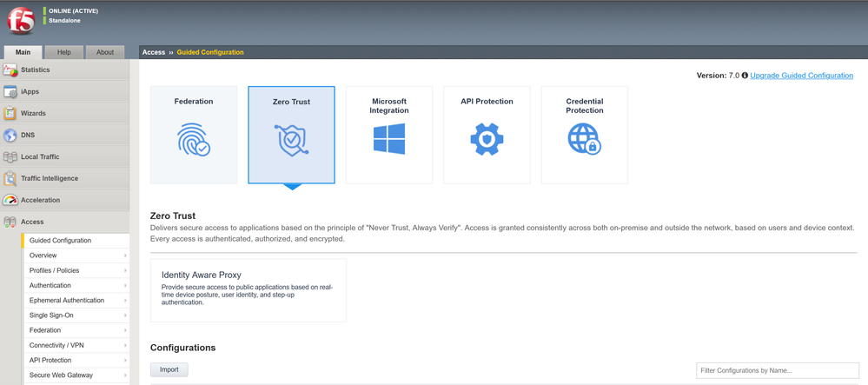The height and width of the screenshot is (385, 868).
Task: Open the Identity Aware Proxy template card
Action: coord(248,290)
